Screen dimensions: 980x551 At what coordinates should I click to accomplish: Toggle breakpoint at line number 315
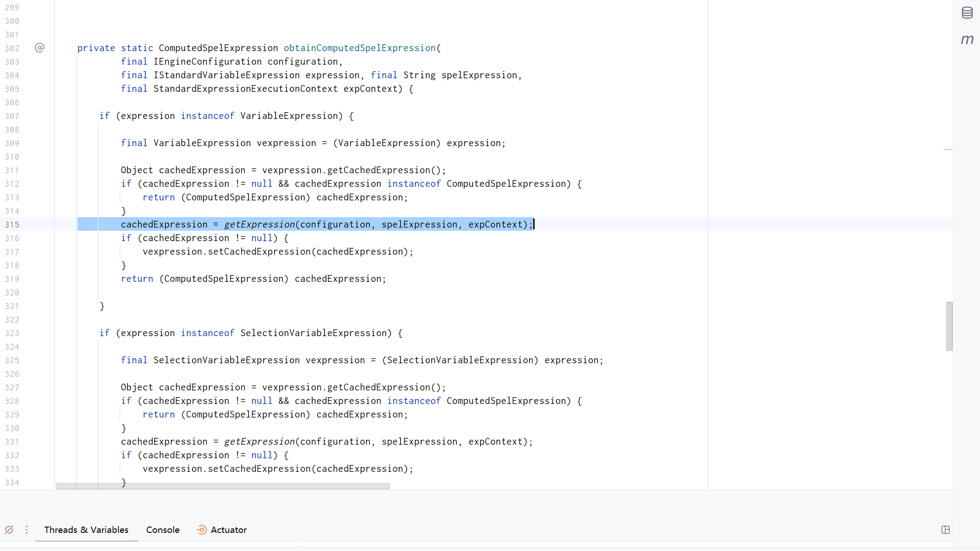pos(12,224)
